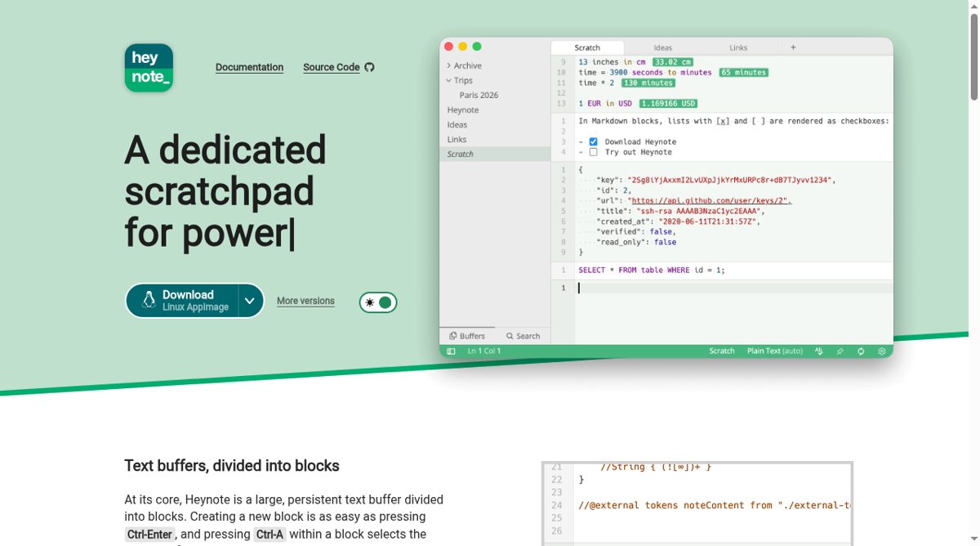
Task: Uncheck the Download Heynote checkbox
Action: click(x=594, y=141)
